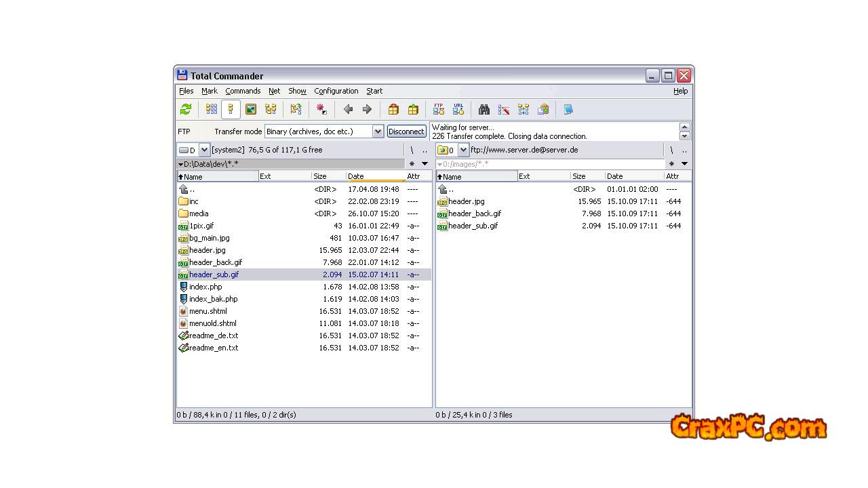
Task: Click the Pack files icon
Action: click(x=393, y=109)
